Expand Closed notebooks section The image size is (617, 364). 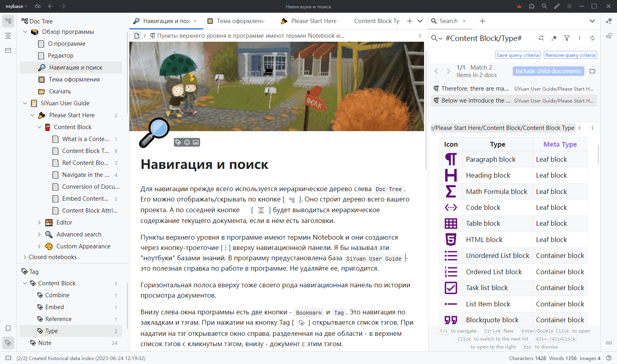pyautogui.click(x=25, y=257)
